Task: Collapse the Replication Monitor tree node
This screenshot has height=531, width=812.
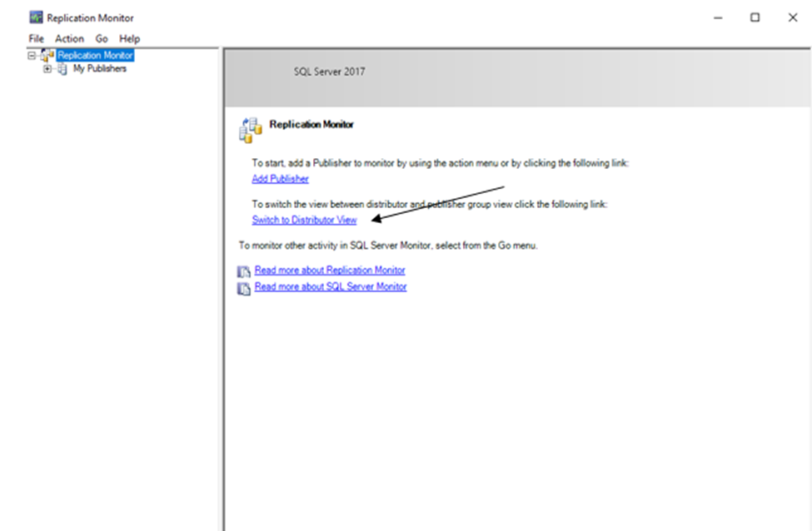Action: 32,55
